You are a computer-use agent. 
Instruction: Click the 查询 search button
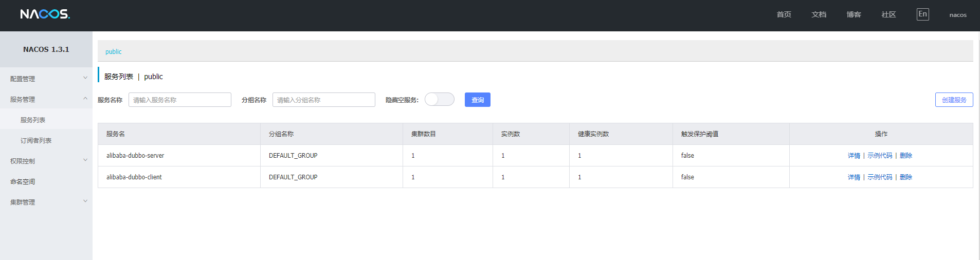tap(478, 100)
